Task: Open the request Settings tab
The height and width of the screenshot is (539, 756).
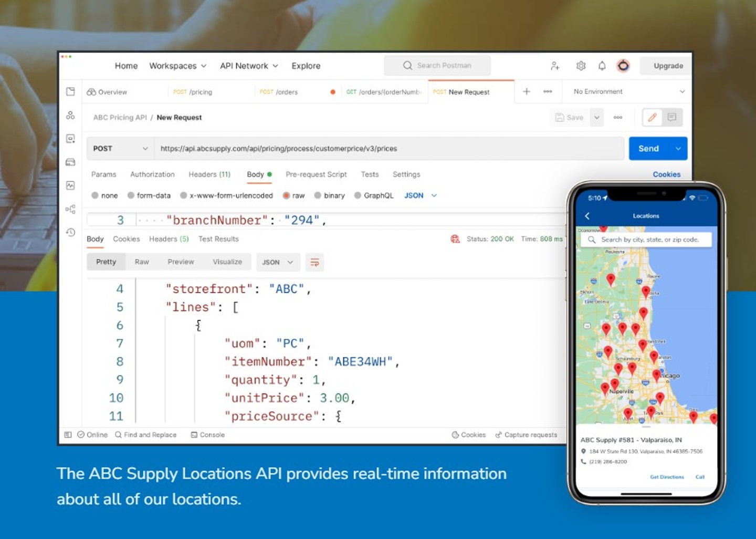Action: (406, 174)
